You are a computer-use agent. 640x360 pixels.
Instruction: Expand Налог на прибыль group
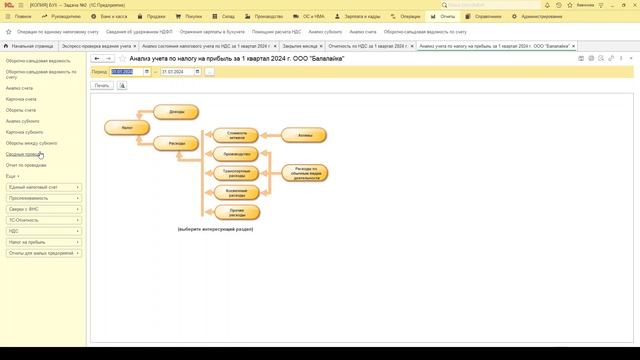click(x=44, y=242)
